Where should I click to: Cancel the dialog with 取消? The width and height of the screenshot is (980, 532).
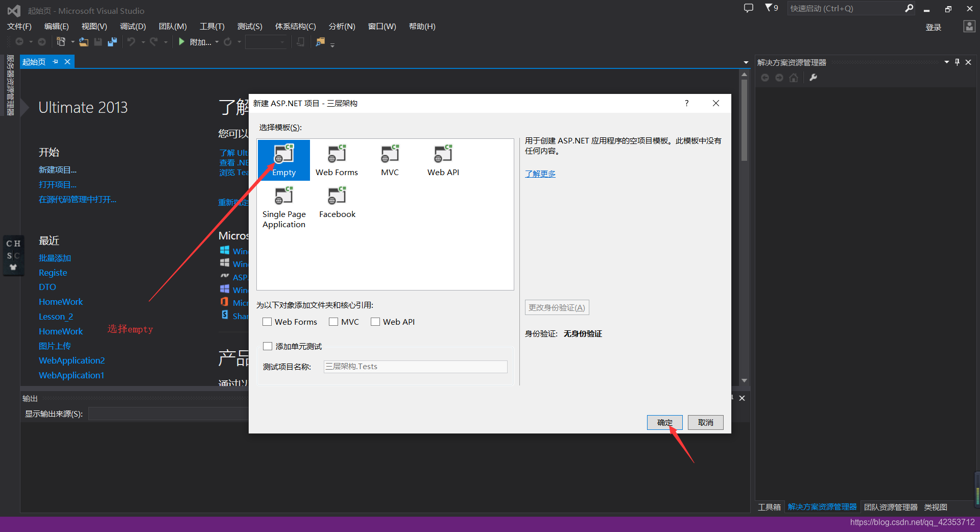[706, 422]
